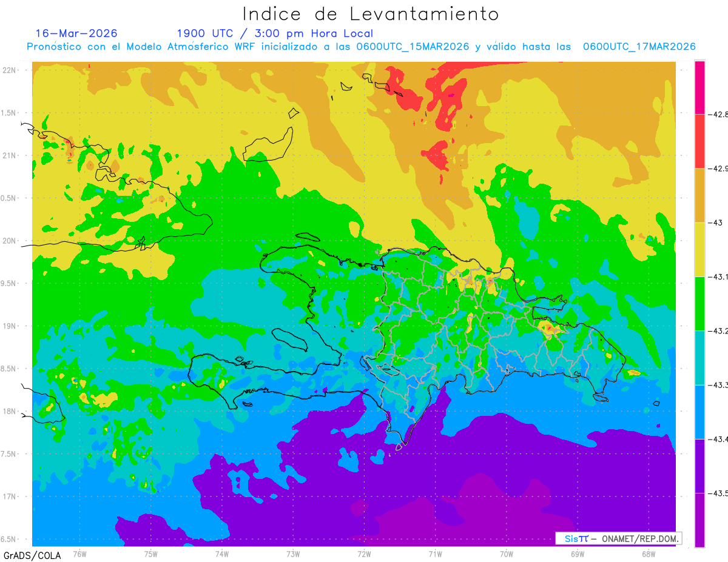
Task: Pick the yellow legend color band
Action: click(x=699, y=249)
